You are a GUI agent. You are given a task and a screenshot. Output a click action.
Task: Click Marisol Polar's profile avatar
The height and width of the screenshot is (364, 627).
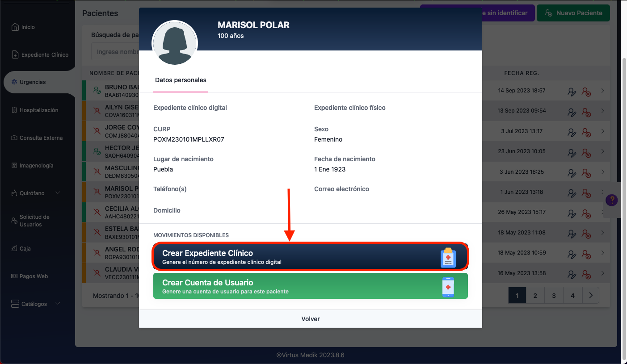coord(175,43)
